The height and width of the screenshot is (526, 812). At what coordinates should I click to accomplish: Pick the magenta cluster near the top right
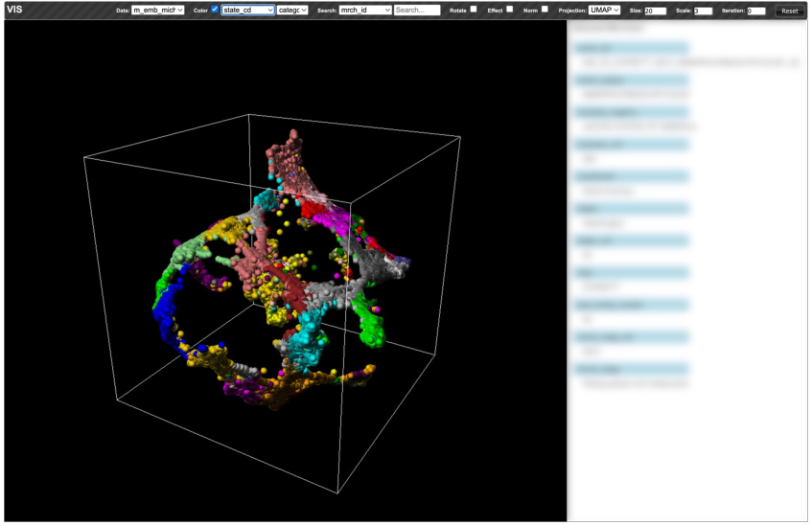pos(336,219)
